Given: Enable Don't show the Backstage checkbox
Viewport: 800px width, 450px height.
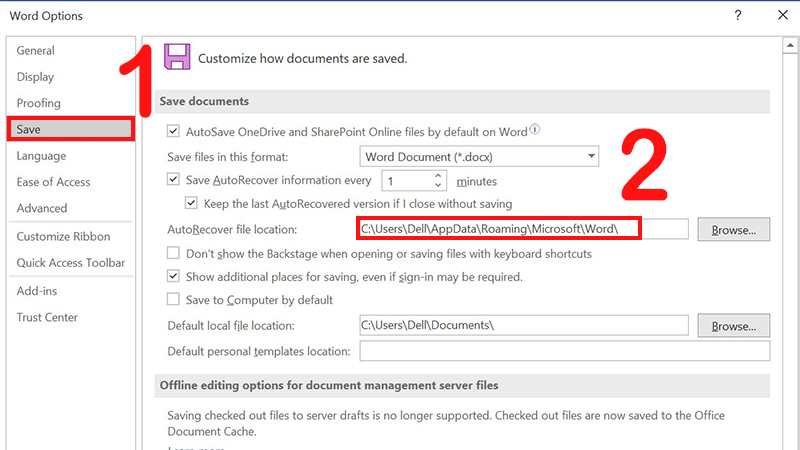Looking at the screenshot, I should point(173,253).
